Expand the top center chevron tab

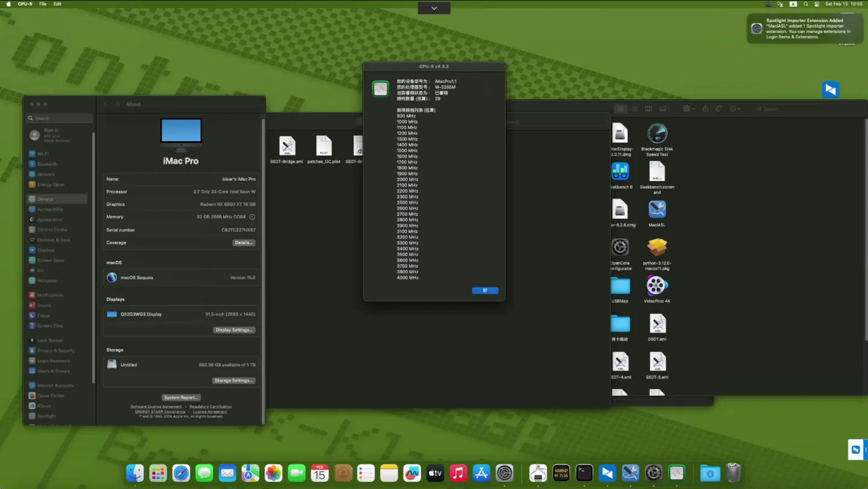tap(434, 8)
